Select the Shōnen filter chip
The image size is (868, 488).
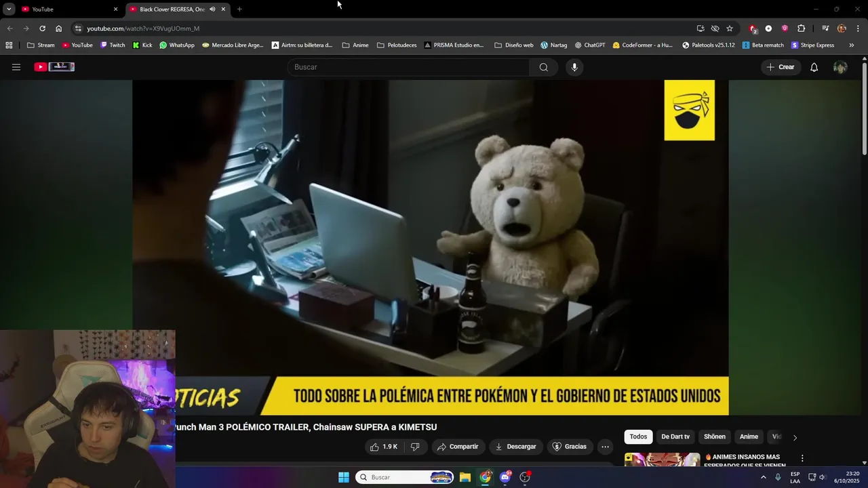pyautogui.click(x=715, y=437)
